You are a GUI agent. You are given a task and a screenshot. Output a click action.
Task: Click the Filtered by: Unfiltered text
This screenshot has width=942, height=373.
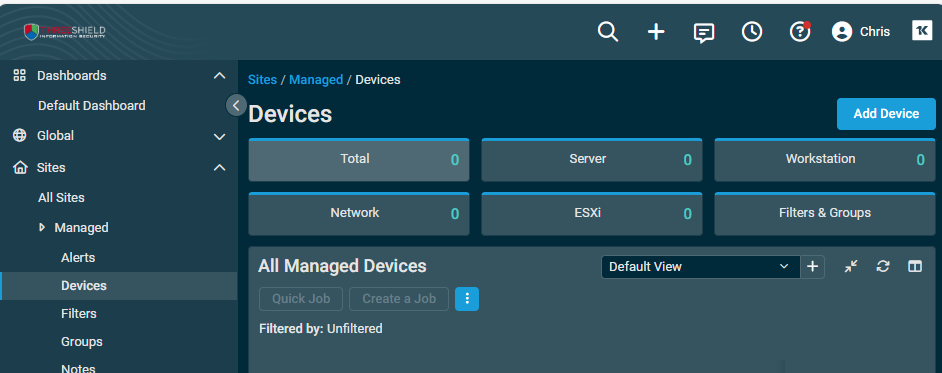321,329
